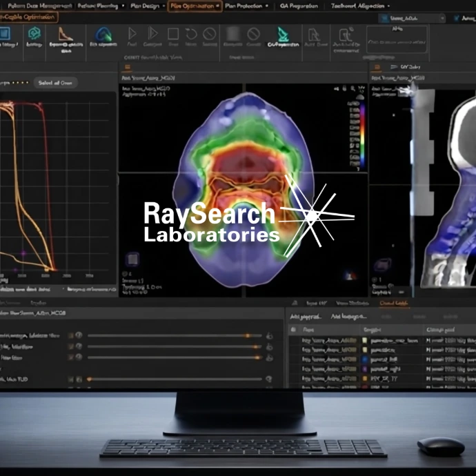Toggle the small icon beside the bottom row checkbox
Screen dimensions: 476x476
click(x=79, y=379)
